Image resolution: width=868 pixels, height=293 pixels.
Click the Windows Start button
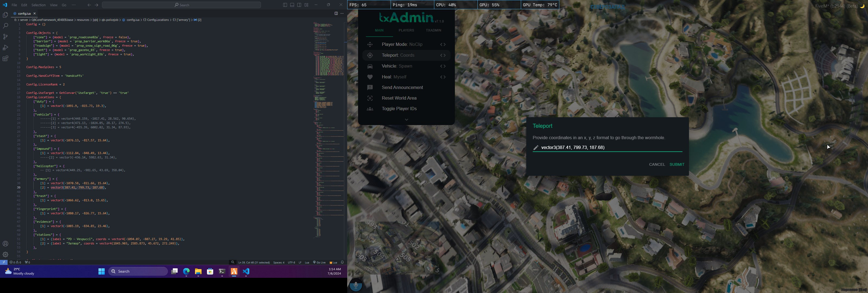pos(101,271)
